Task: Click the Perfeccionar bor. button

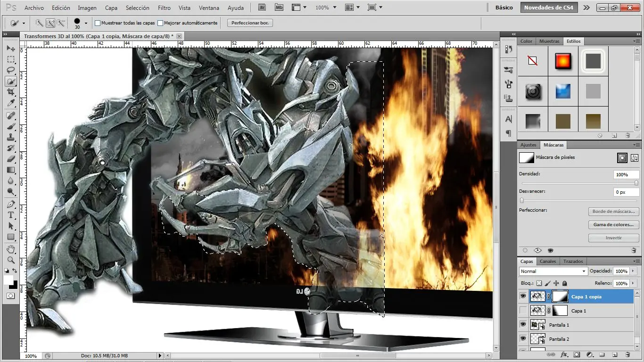Action: click(x=250, y=23)
